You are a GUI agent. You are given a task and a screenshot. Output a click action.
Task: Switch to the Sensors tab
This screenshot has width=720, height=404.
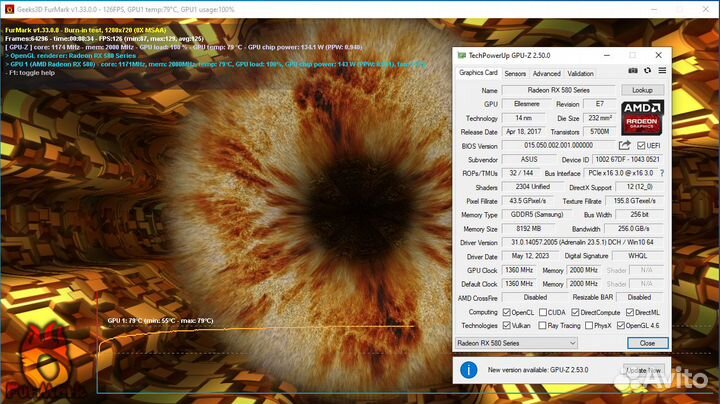(515, 73)
